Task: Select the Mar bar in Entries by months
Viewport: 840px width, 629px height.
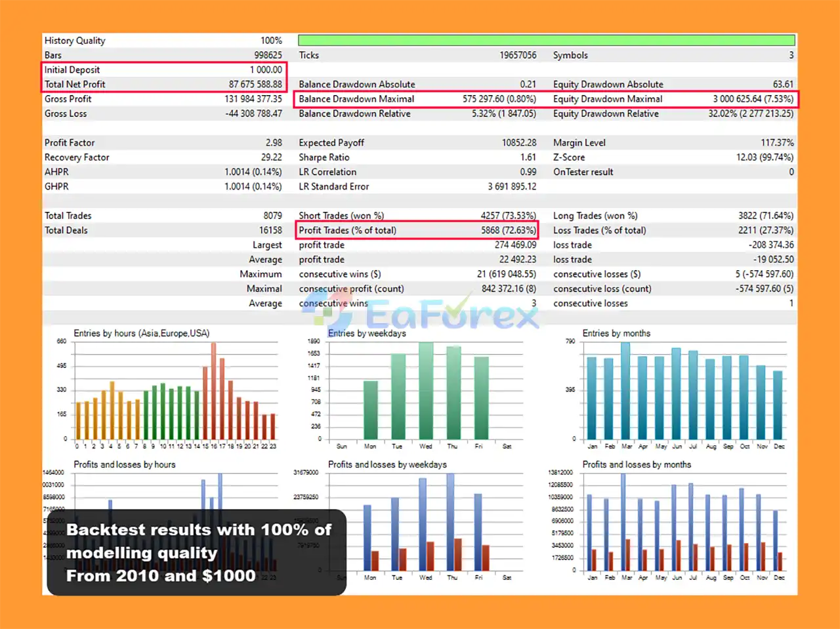Action: [625, 391]
